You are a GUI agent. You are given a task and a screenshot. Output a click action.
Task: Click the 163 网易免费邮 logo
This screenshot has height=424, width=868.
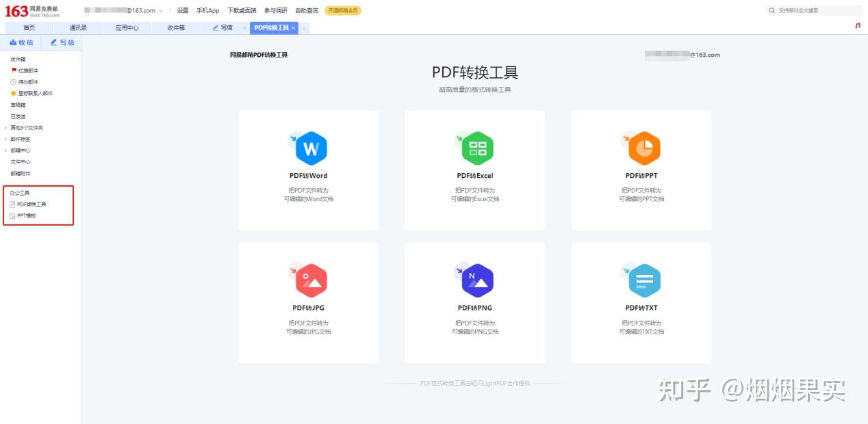(x=32, y=11)
